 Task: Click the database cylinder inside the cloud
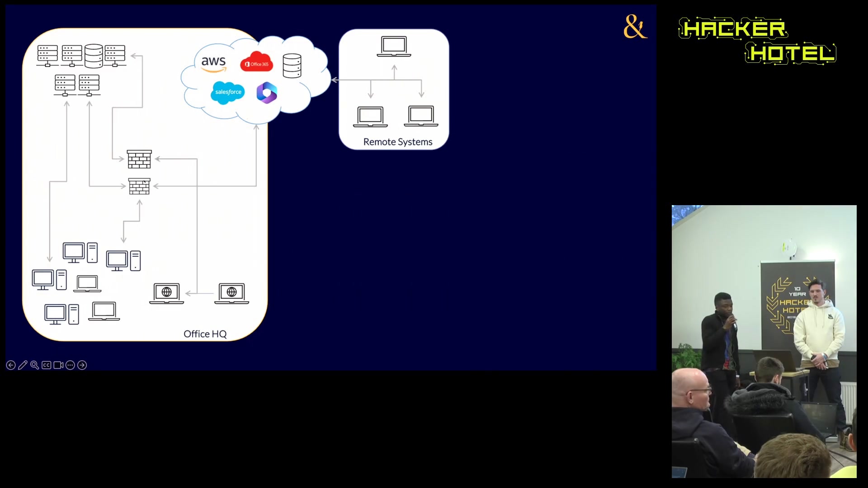click(x=292, y=66)
